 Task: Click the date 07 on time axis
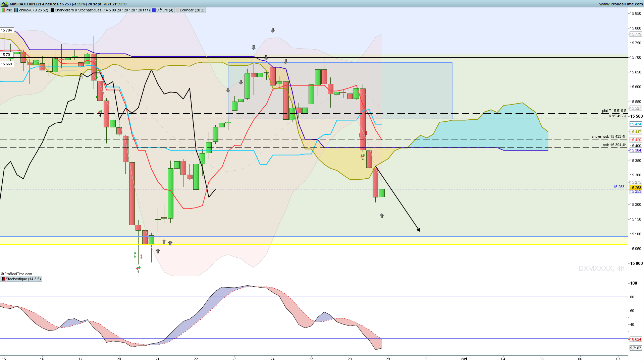pyautogui.click(x=618, y=359)
